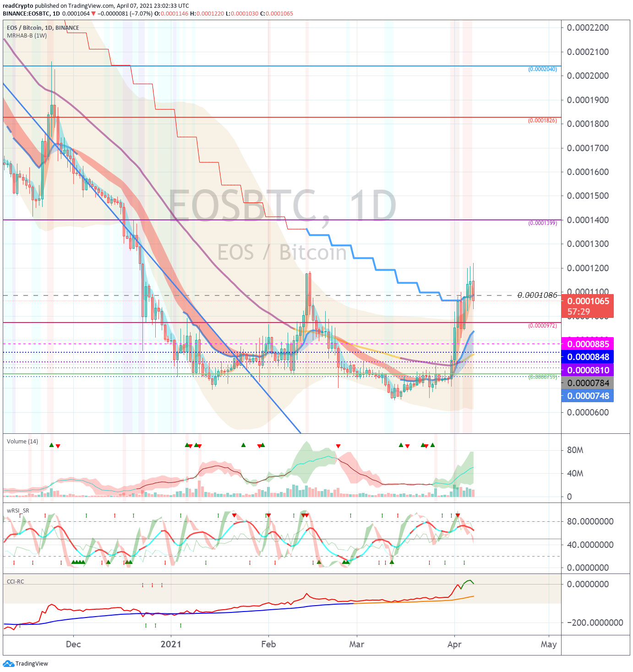
Task: Click the red current price tag 0.0001065
Action: pyautogui.click(x=588, y=301)
